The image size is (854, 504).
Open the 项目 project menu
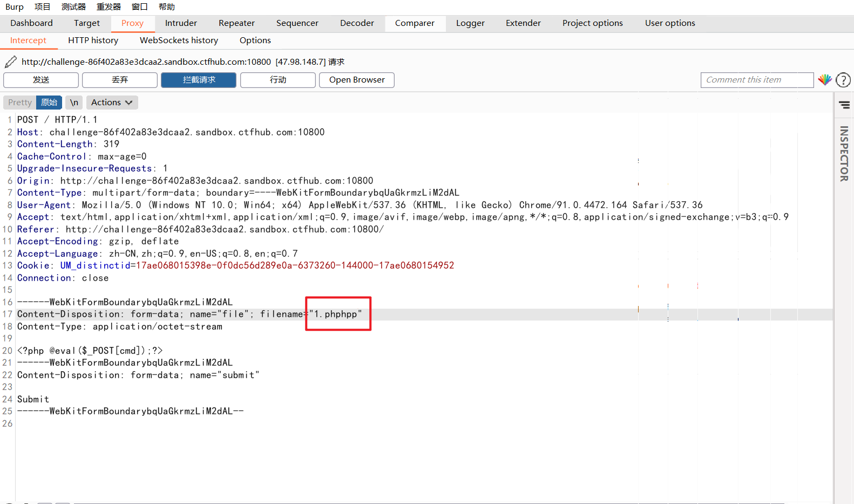(42, 7)
